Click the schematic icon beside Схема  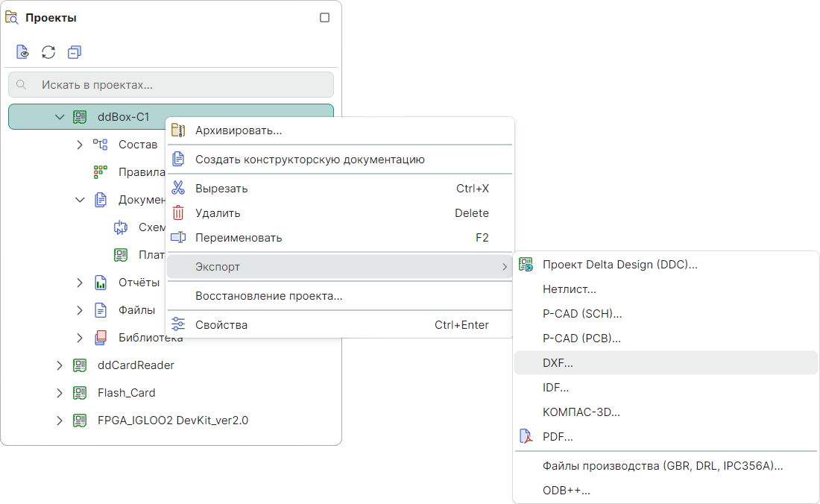click(121, 227)
